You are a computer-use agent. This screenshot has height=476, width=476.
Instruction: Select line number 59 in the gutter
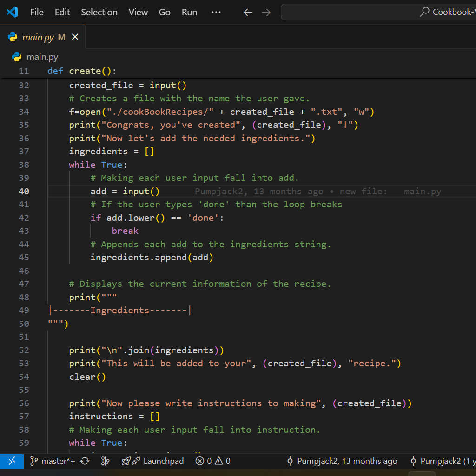(24, 443)
